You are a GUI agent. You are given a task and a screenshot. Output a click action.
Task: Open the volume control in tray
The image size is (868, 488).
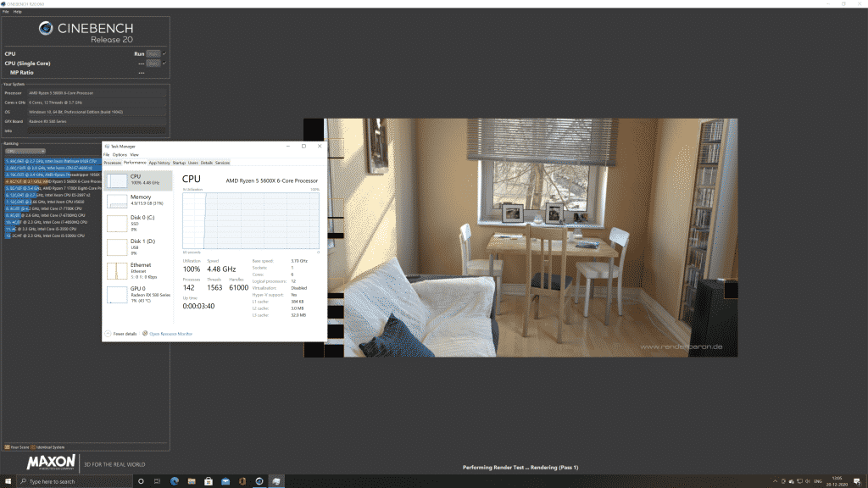[x=807, y=481]
